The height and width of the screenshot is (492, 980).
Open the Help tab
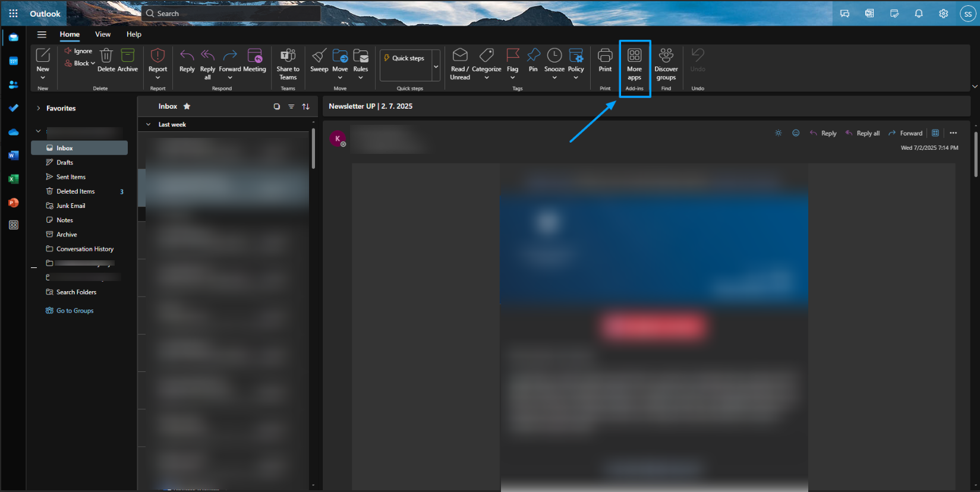[x=134, y=34]
